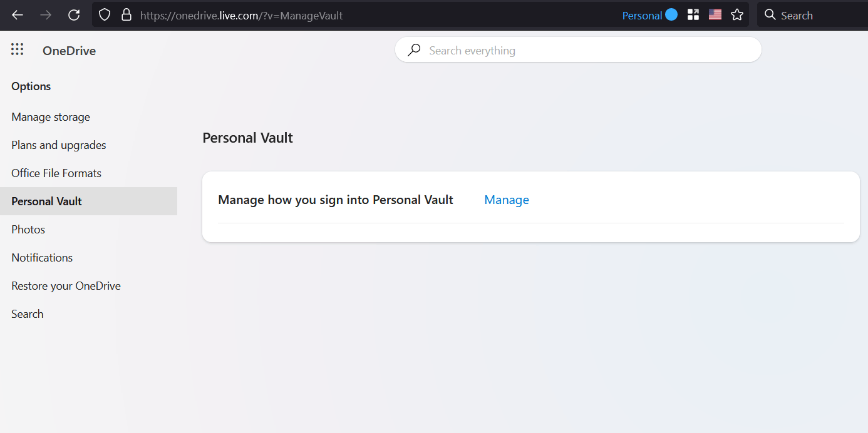
Task: Open Restore your OneDrive
Action: (66, 285)
